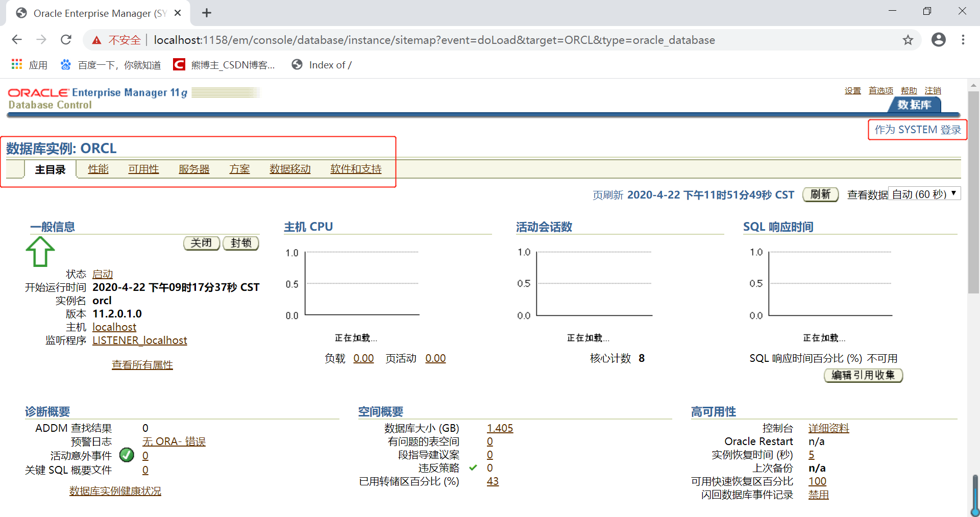The width and height of the screenshot is (980, 517).
Task: Go back to the previous page
Action: click(17, 40)
